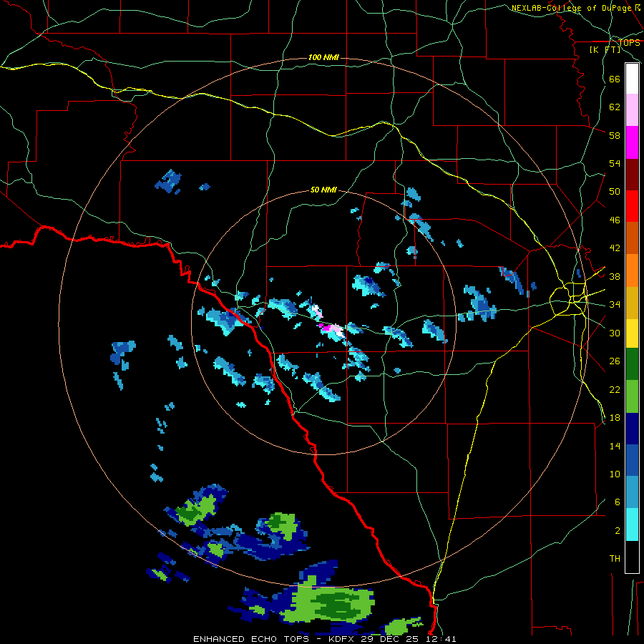This screenshot has height=644, width=644.
Task: Select the "[K FT]" units label
Action: coord(605,49)
